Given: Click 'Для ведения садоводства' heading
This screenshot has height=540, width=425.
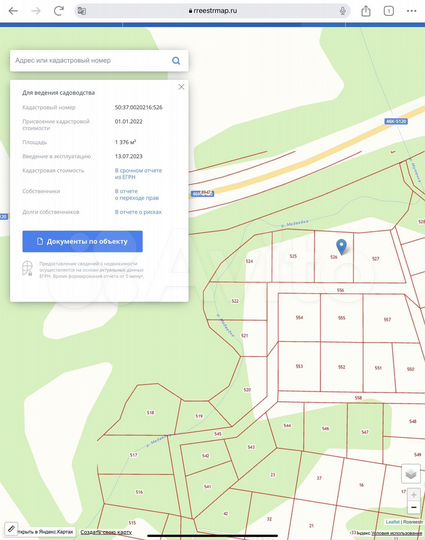Looking at the screenshot, I should 59,93.
